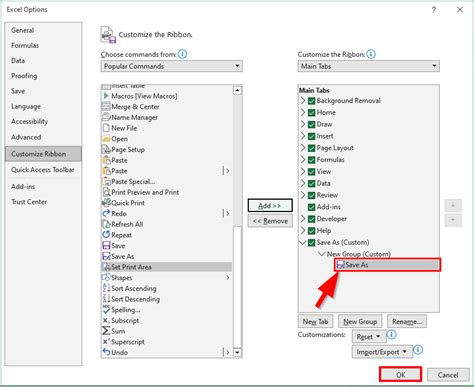Choose the Name Manager command icon
474x387 pixels.
(x=106, y=117)
